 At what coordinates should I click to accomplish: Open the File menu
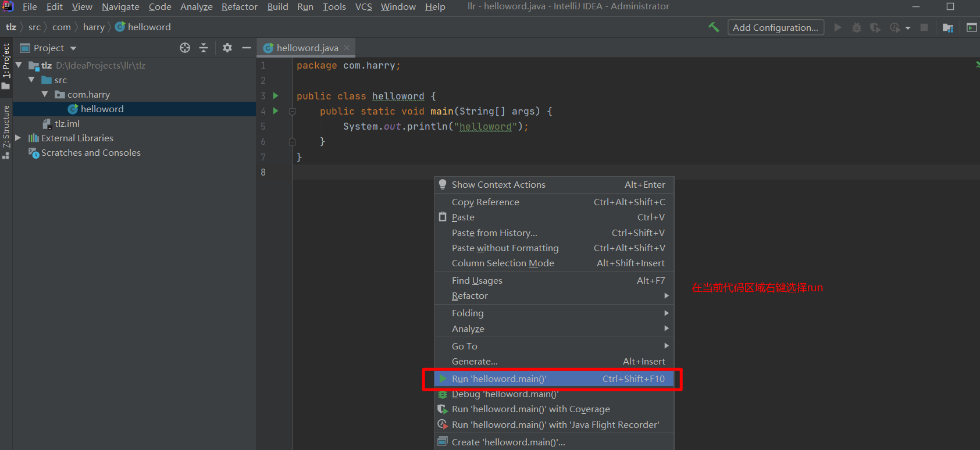tap(30, 6)
